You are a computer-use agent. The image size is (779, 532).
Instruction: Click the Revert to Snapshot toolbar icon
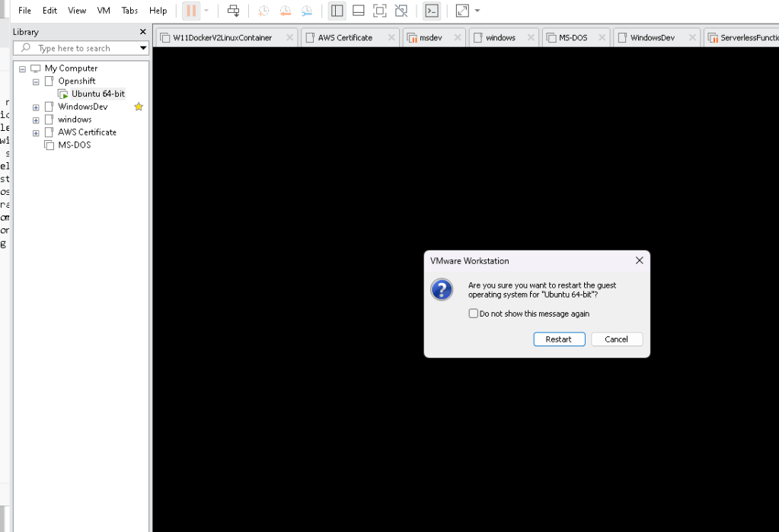tap(285, 11)
